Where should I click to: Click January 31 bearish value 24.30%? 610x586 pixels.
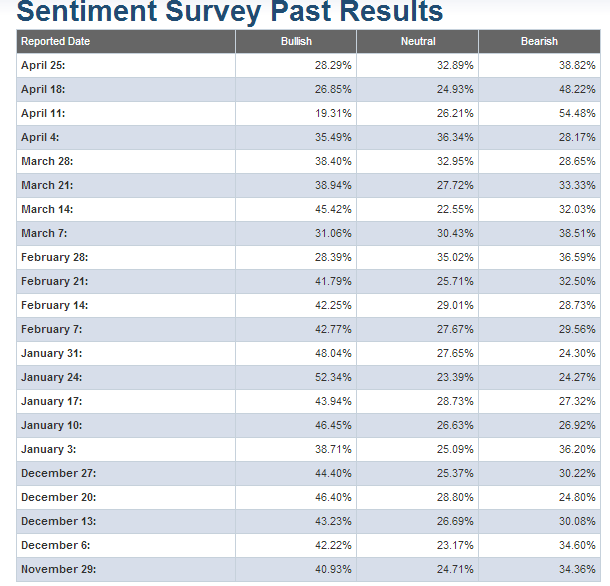pos(576,353)
